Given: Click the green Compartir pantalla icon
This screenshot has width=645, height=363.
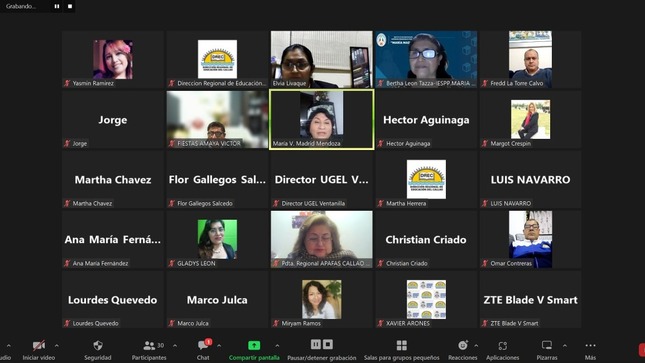Looking at the screenshot, I should (x=254, y=345).
